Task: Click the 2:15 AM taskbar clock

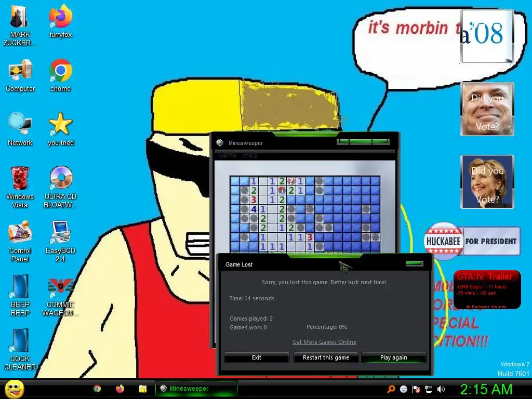Action: [486, 389]
